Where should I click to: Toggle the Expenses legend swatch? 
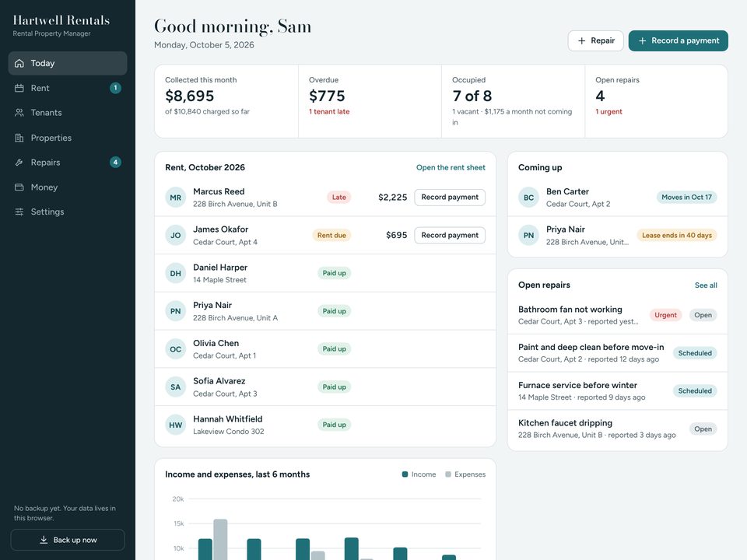448,474
